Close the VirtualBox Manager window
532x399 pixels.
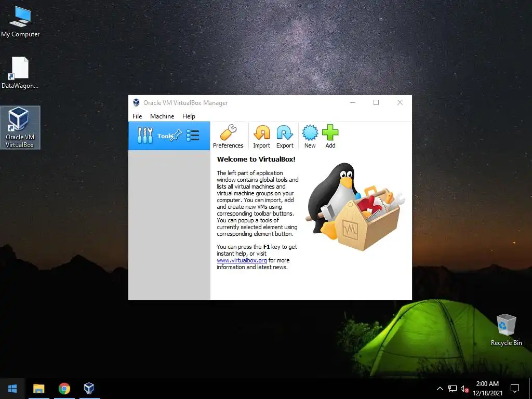(x=400, y=102)
